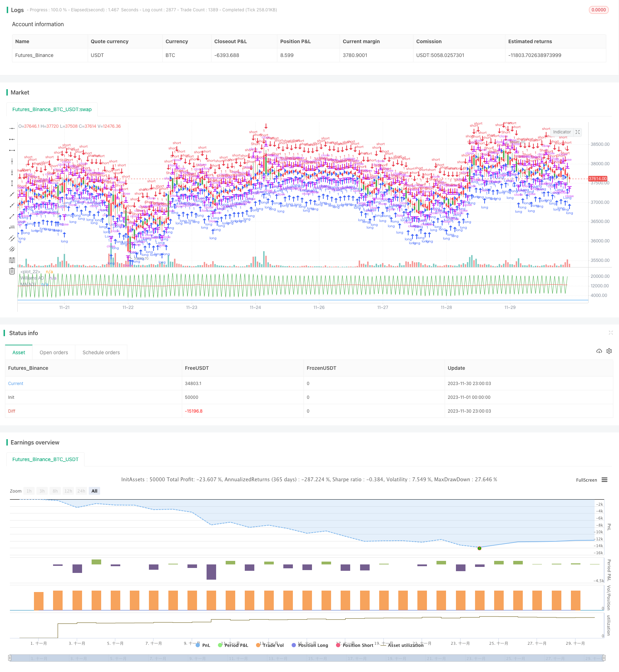Viewport: 619px width, 672px height.
Task: Open the settings gear in Status info
Action: 609,351
